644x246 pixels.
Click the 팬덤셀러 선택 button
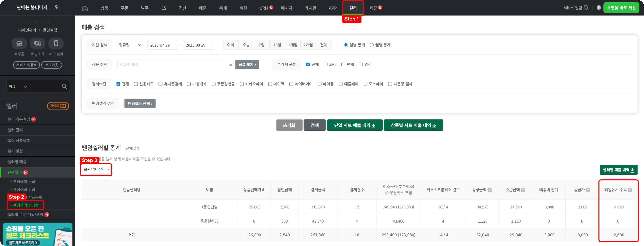pyautogui.click(x=140, y=103)
